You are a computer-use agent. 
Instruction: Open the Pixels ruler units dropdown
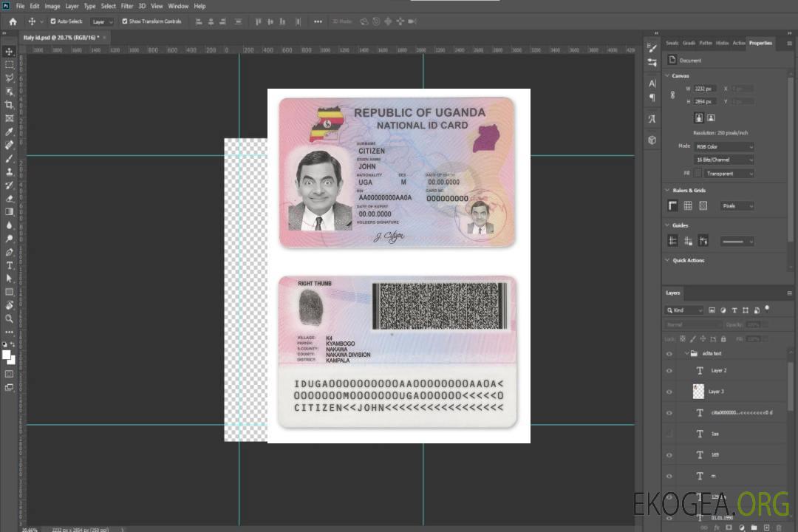pos(737,205)
